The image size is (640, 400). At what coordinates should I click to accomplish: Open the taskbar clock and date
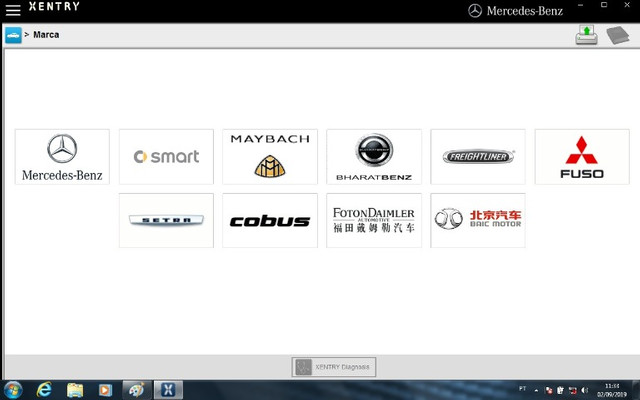tap(612, 390)
